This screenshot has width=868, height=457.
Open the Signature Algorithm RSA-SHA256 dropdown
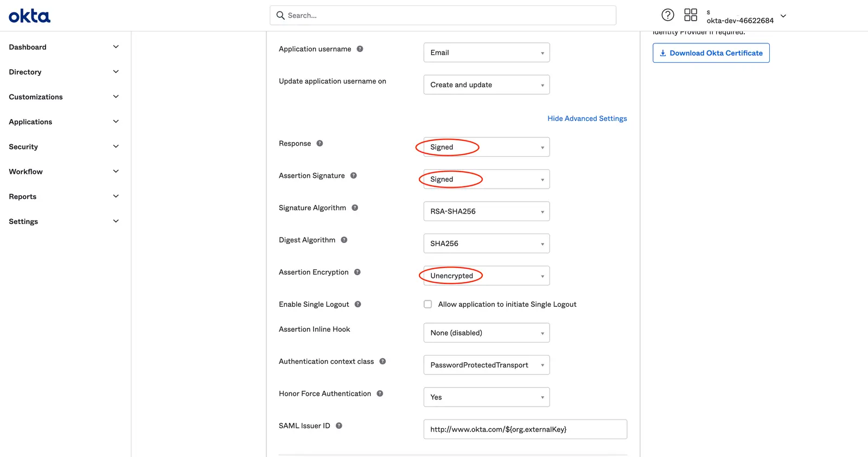(486, 211)
